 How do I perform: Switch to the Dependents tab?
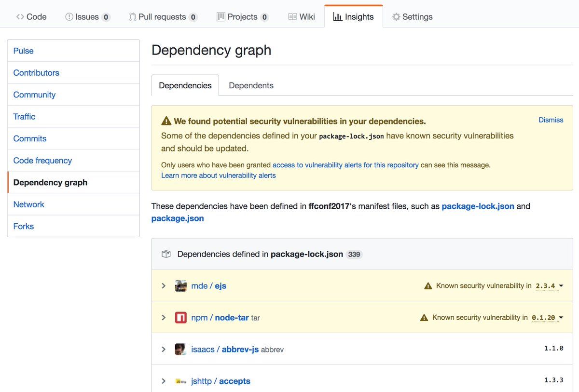pyautogui.click(x=251, y=85)
